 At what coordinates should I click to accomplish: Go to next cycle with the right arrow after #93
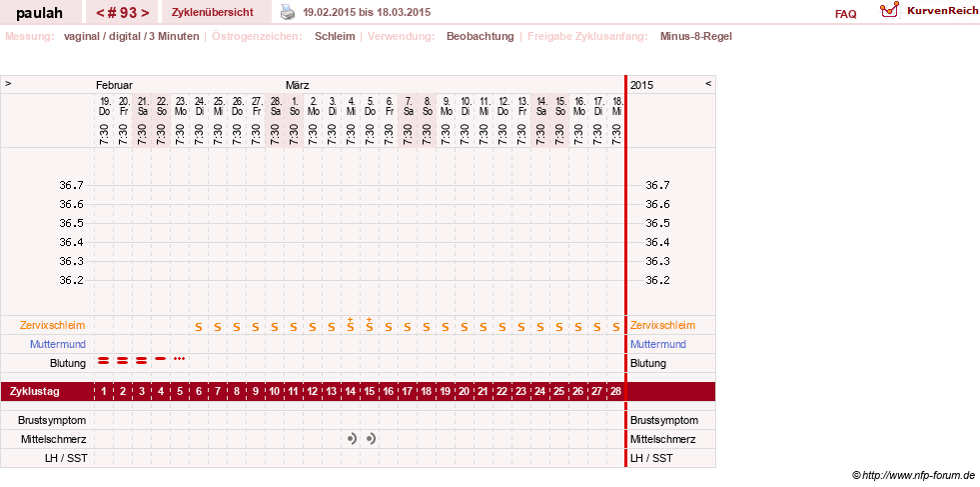point(145,13)
